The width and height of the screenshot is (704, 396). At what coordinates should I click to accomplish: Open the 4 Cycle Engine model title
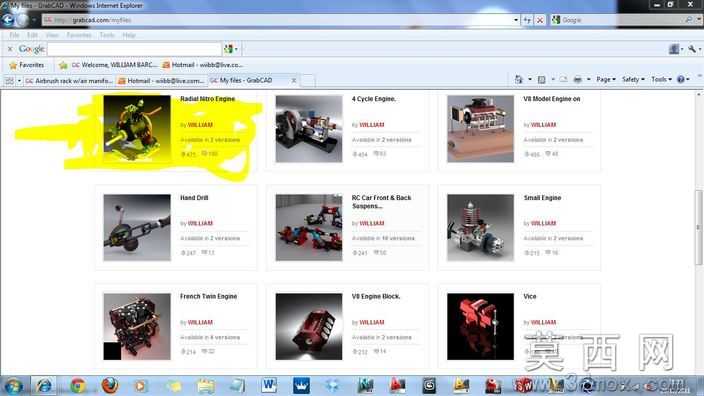(x=374, y=99)
